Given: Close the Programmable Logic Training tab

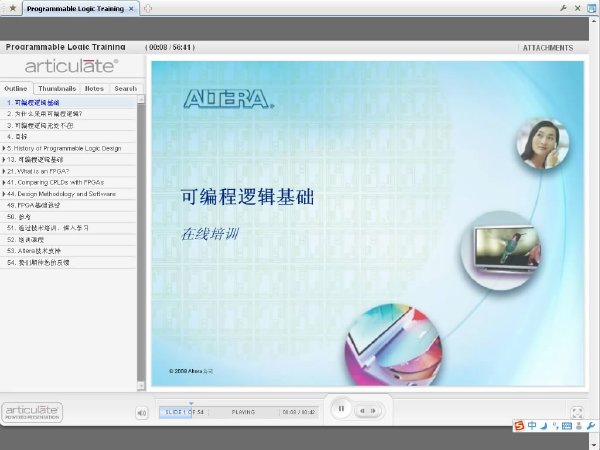Looking at the screenshot, I should coord(131,8).
